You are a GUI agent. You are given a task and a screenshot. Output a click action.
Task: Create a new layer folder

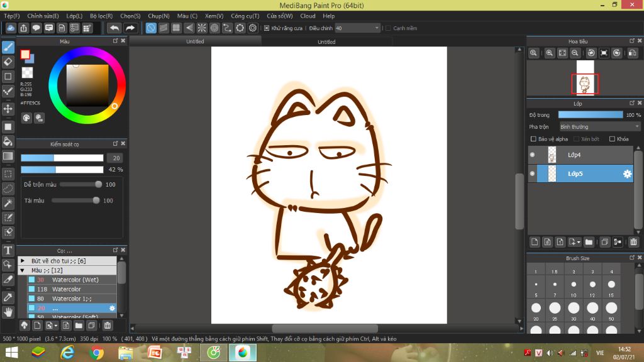click(589, 242)
